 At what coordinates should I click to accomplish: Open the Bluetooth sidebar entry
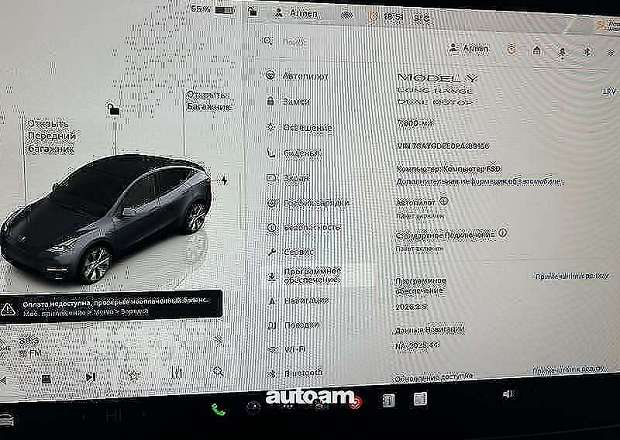(295, 373)
